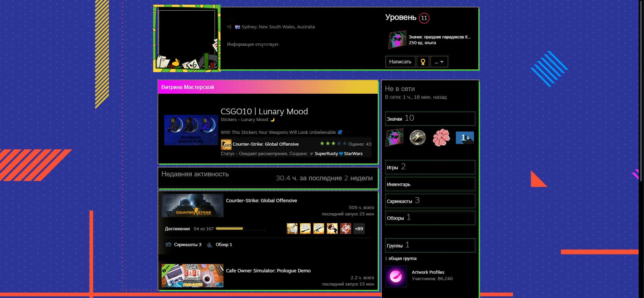Click the pink blossom badge
Viewport: 644px width, 298px height.
(441, 138)
